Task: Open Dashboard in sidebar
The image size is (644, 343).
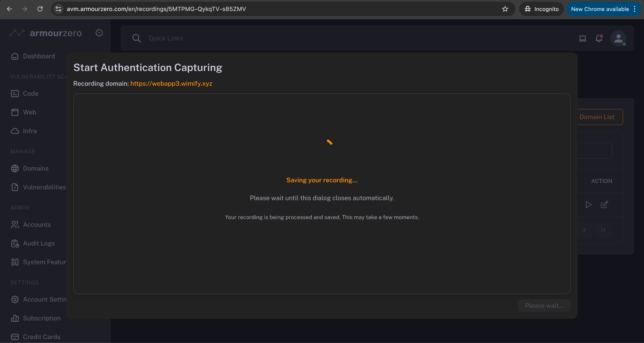Action: tap(38, 56)
